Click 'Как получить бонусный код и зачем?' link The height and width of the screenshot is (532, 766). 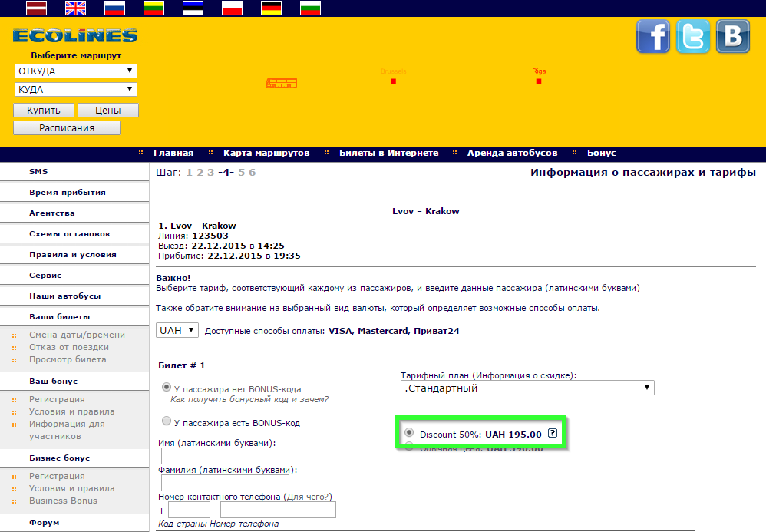tap(249, 399)
